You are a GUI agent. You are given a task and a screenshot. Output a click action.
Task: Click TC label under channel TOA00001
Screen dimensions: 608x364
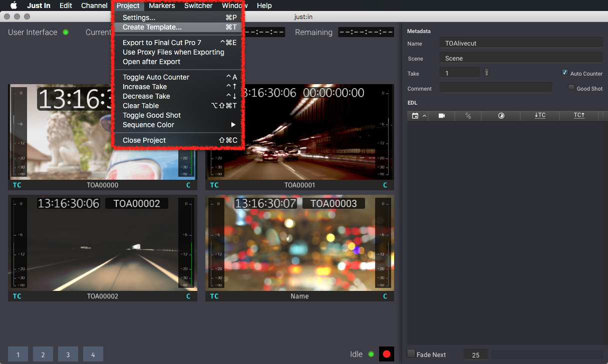214,185
